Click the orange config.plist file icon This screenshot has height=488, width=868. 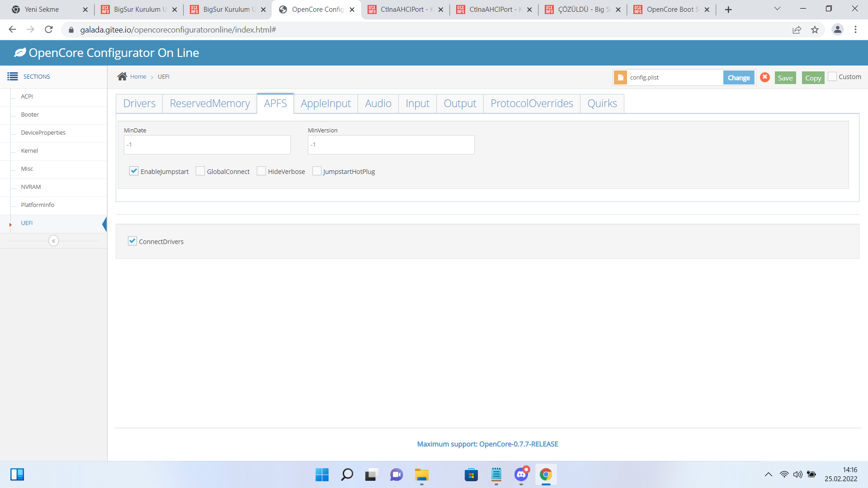tap(621, 78)
